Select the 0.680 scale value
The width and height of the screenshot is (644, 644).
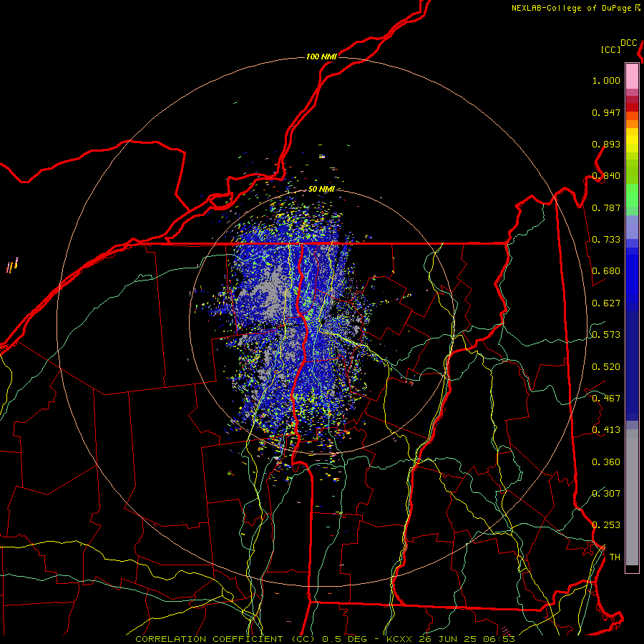tap(606, 271)
